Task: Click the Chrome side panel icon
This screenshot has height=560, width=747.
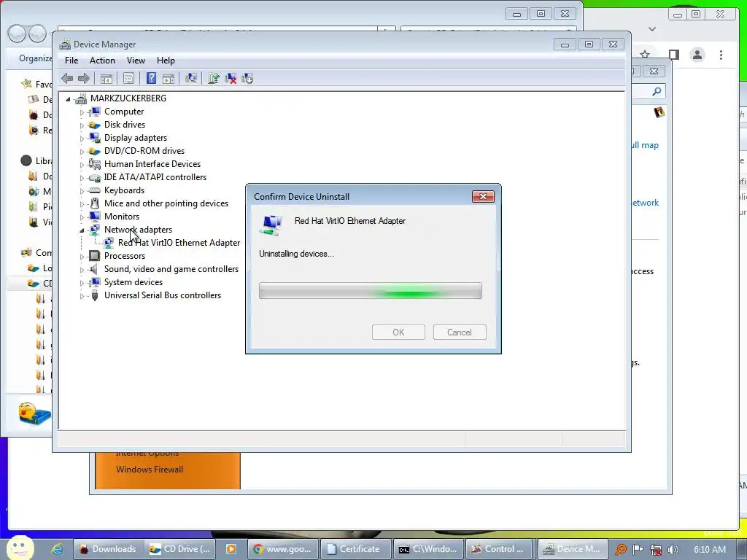Action: click(673, 55)
